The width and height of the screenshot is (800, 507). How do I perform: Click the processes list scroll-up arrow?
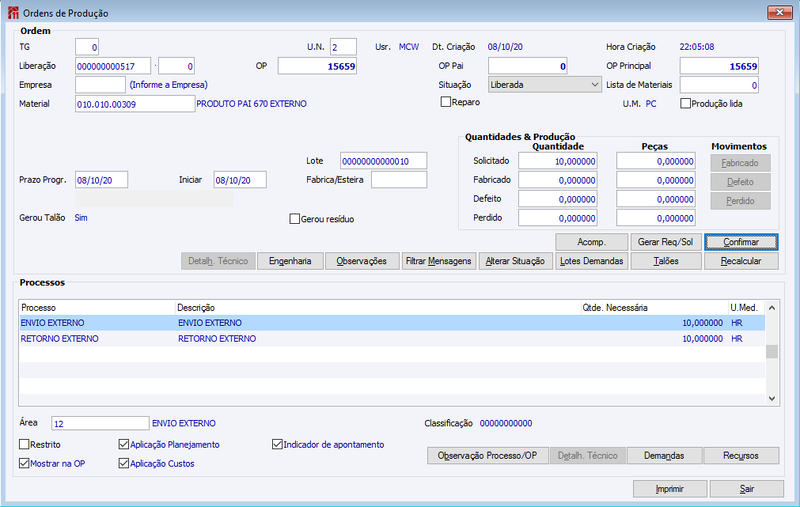[772, 308]
